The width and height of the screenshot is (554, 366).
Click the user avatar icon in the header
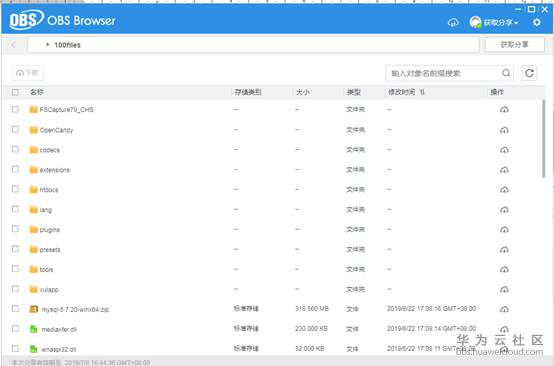(x=475, y=22)
